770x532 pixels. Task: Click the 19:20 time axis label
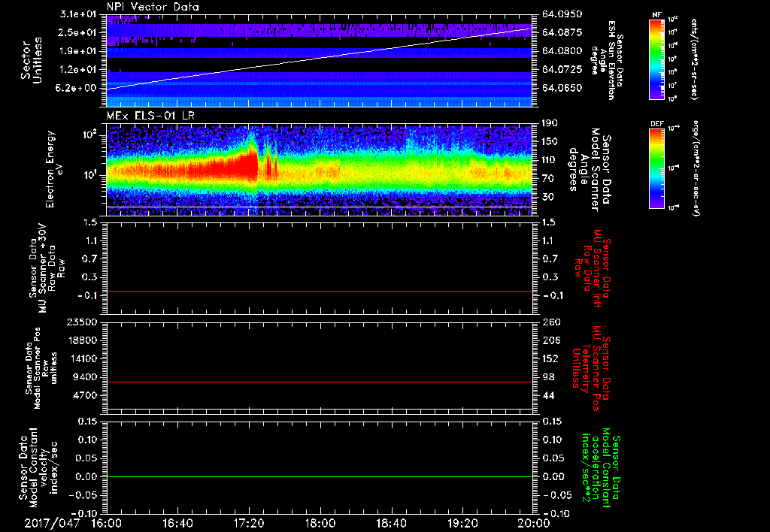click(462, 523)
